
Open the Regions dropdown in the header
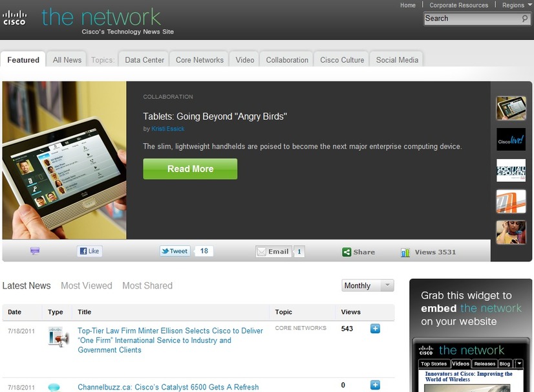click(516, 5)
